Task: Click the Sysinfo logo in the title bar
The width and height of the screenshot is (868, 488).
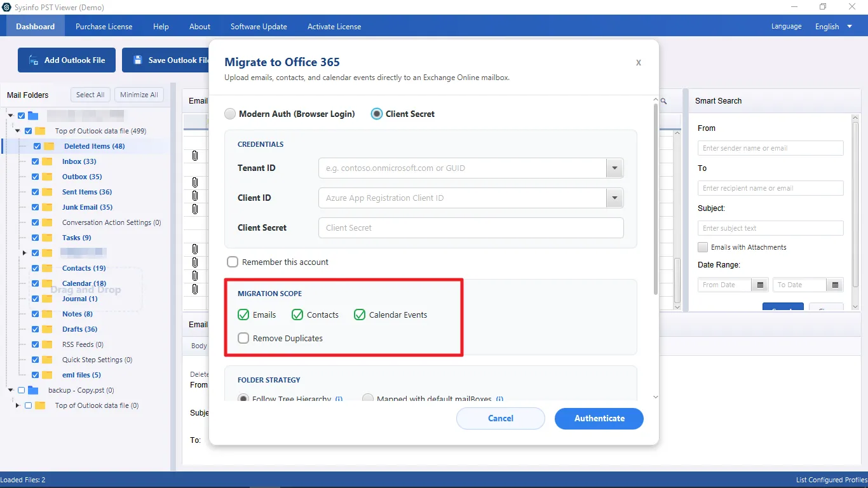Action: (x=6, y=8)
